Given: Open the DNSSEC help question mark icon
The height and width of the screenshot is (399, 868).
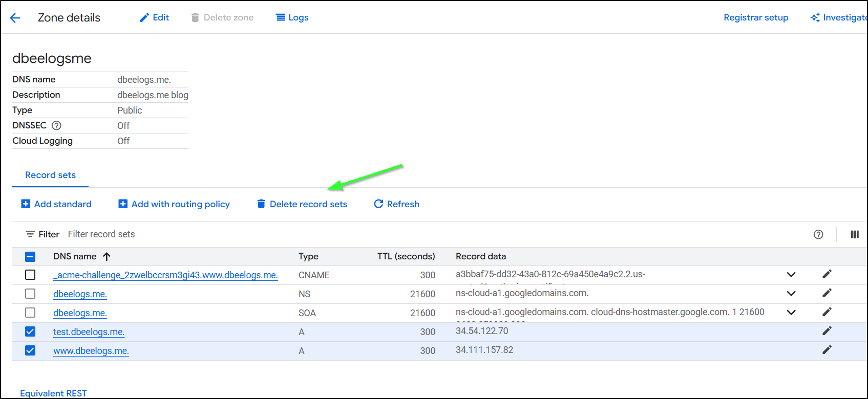Looking at the screenshot, I should pyautogui.click(x=56, y=125).
